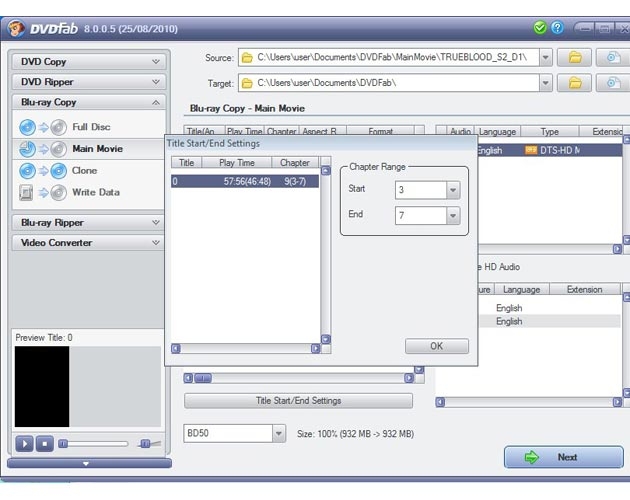The image size is (630, 500).
Task: Click audio list horizontal scrollbar right arrow
Action: tap(617, 249)
